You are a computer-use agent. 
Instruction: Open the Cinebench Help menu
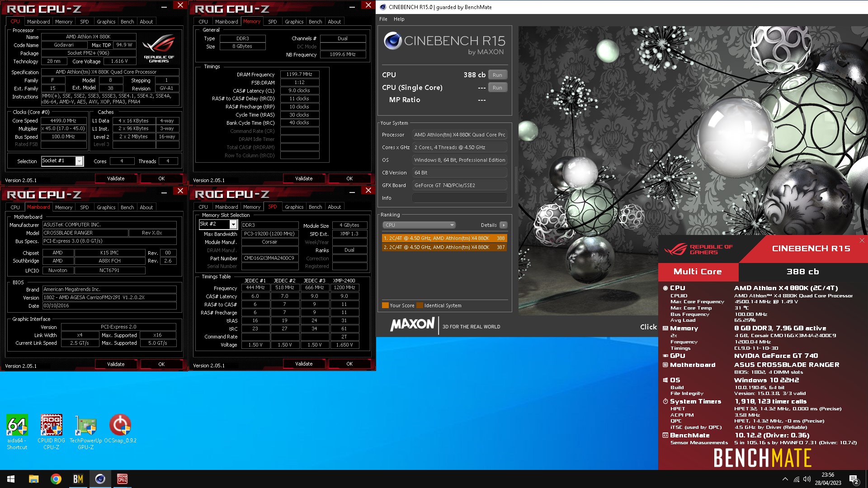pyautogui.click(x=399, y=19)
